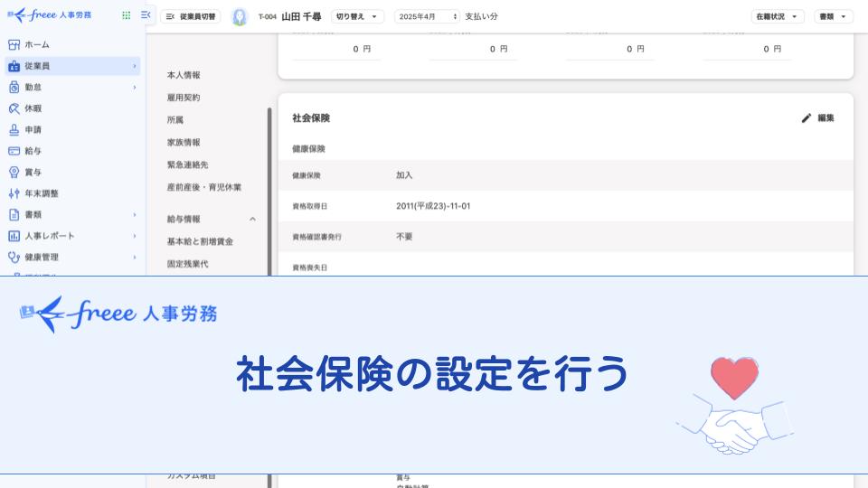Viewport: 868px width, 488px height.
Task: Click the pencil icon beside 編集
Action: [806, 117]
